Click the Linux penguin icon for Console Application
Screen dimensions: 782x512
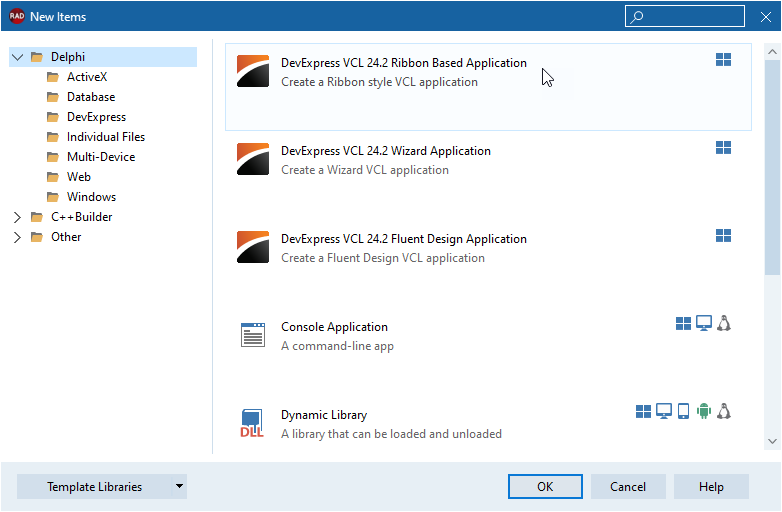[x=724, y=323]
